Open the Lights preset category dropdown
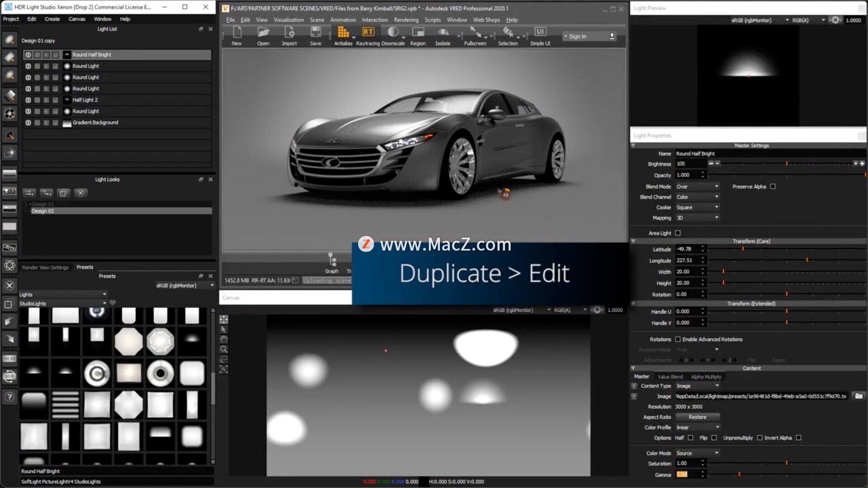The height and width of the screenshot is (488, 868). click(63, 295)
